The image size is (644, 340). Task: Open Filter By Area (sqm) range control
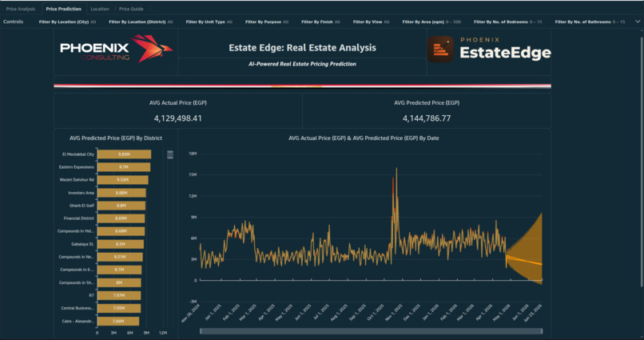click(x=431, y=22)
